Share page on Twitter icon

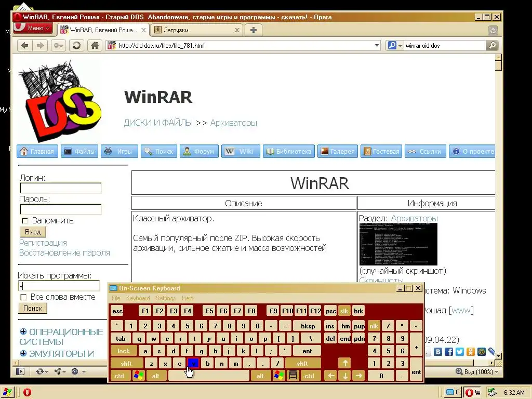[x=460, y=352]
